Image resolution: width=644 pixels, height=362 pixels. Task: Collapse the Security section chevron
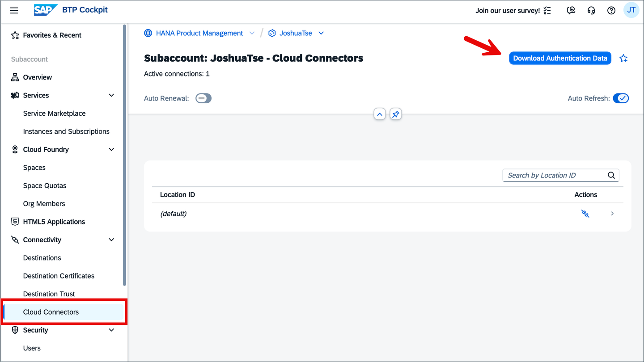pyautogui.click(x=111, y=330)
